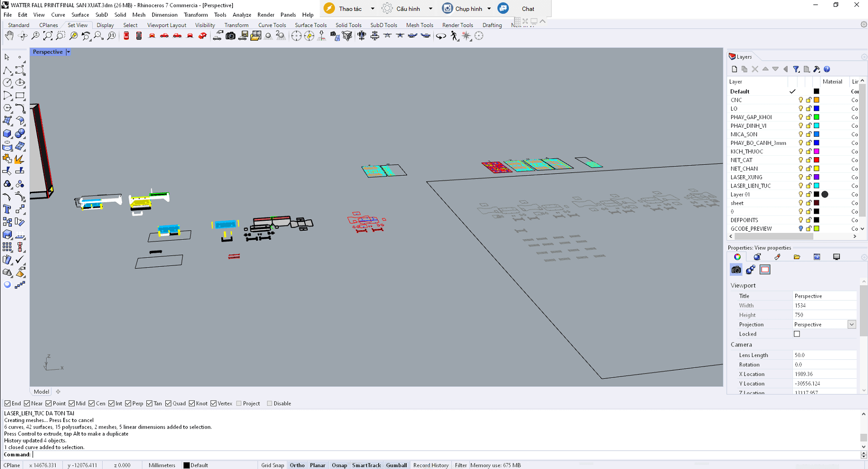Select the Rectangle tool in left sidebar
868x469 pixels.
(x=20, y=95)
